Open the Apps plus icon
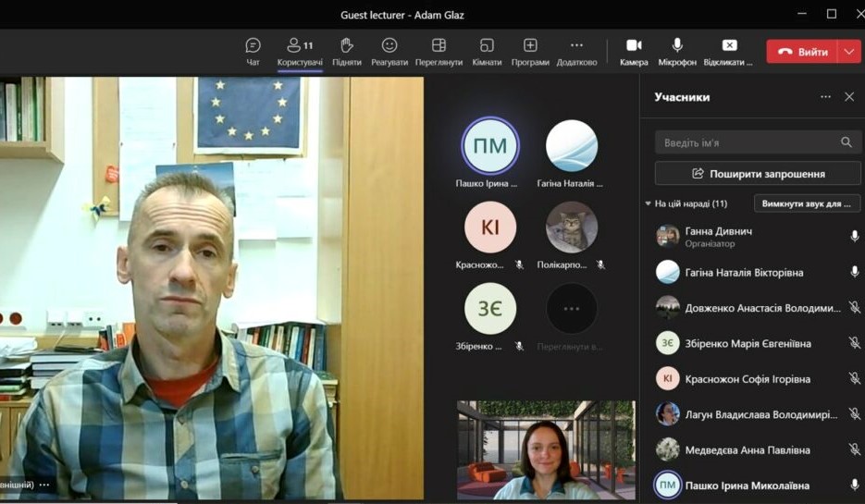Image resolution: width=865 pixels, height=504 pixels. [x=530, y=51]
